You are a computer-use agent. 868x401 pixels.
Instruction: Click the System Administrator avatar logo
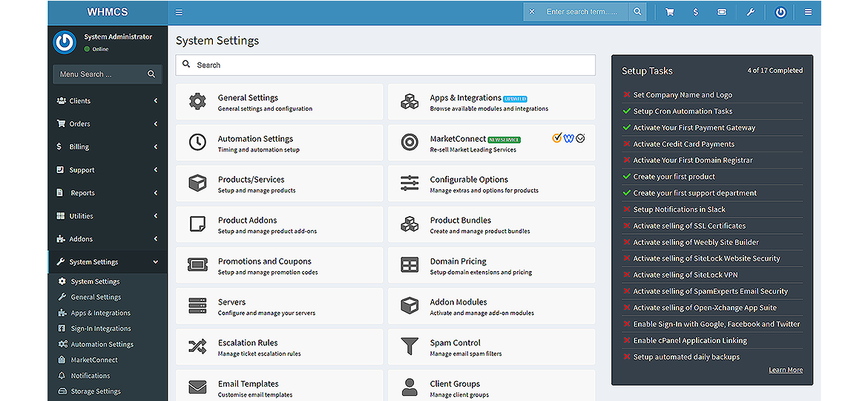pyautogui.click(x=65, y=42)
